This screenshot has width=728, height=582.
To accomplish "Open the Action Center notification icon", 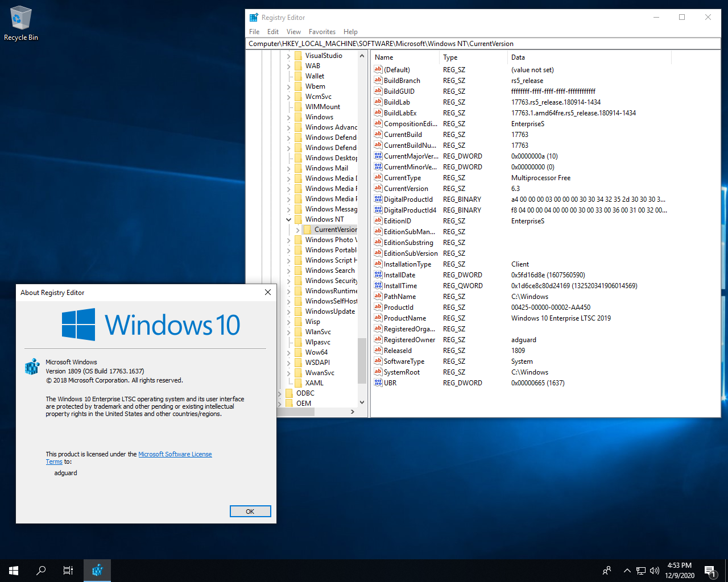I will point(710,571).
